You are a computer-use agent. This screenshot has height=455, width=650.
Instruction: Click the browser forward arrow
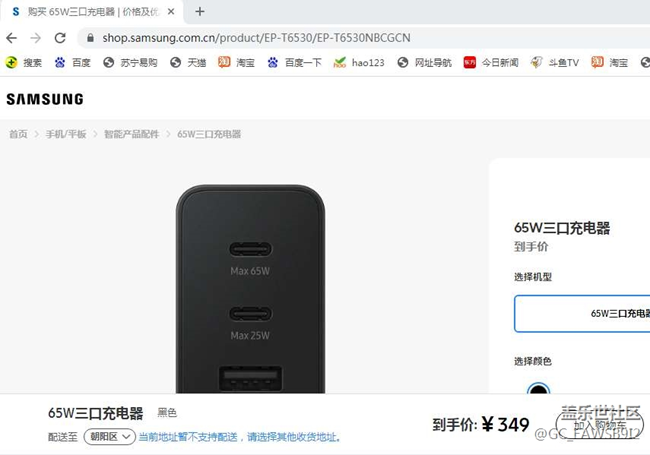coord(36,38)
